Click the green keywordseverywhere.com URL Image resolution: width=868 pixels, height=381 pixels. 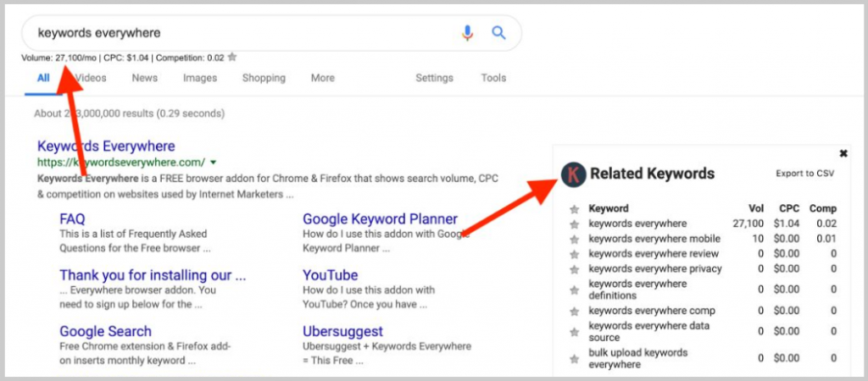point(121,163)
